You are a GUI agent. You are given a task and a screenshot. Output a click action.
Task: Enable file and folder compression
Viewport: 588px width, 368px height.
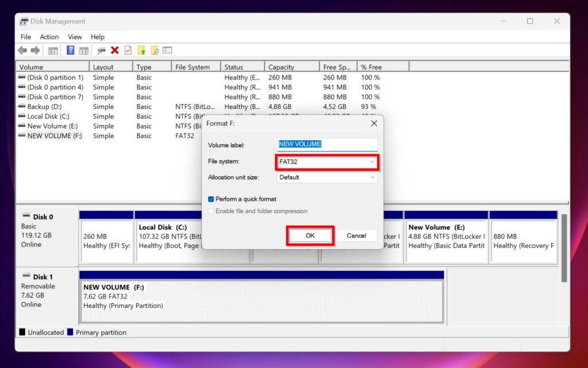click(212, 211)
